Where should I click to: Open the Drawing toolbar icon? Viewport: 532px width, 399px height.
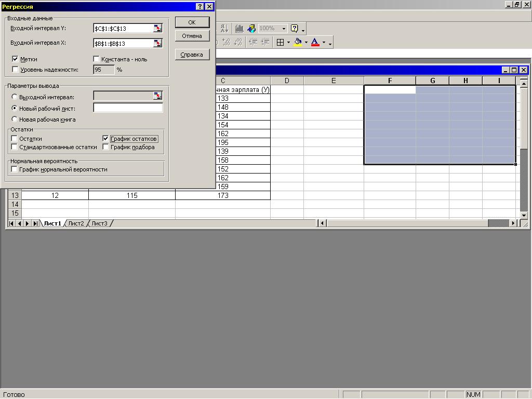point(251,29)
